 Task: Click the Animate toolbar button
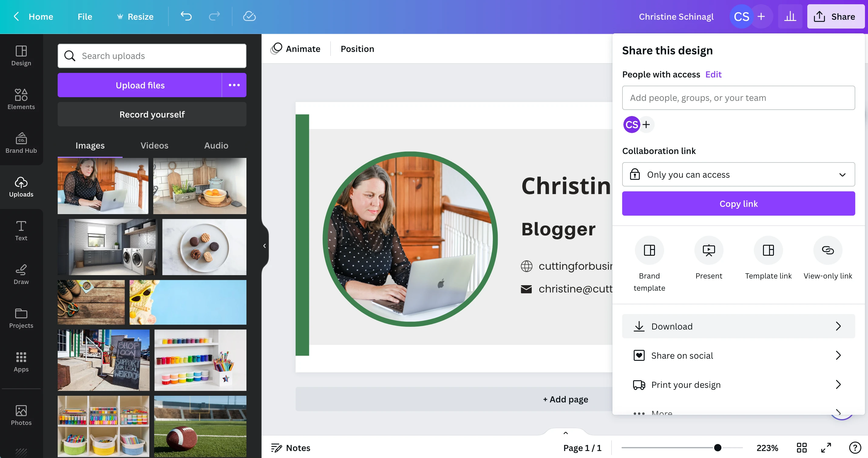click(x=296, y=48)
